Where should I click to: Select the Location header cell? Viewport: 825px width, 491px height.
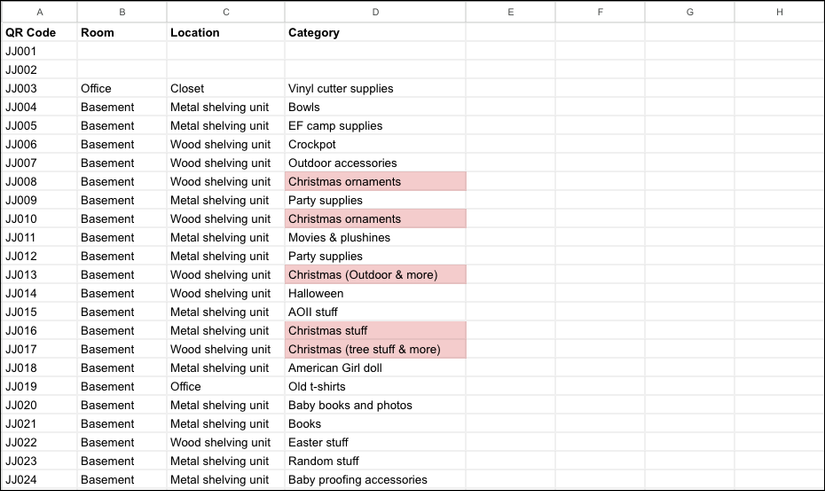(225, 32)
